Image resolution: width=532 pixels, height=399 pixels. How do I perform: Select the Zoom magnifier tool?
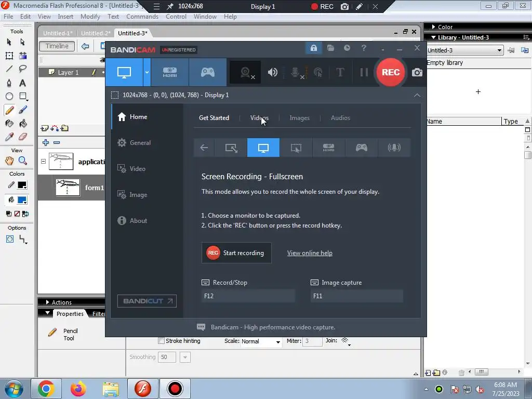click(x=22, y=161)
